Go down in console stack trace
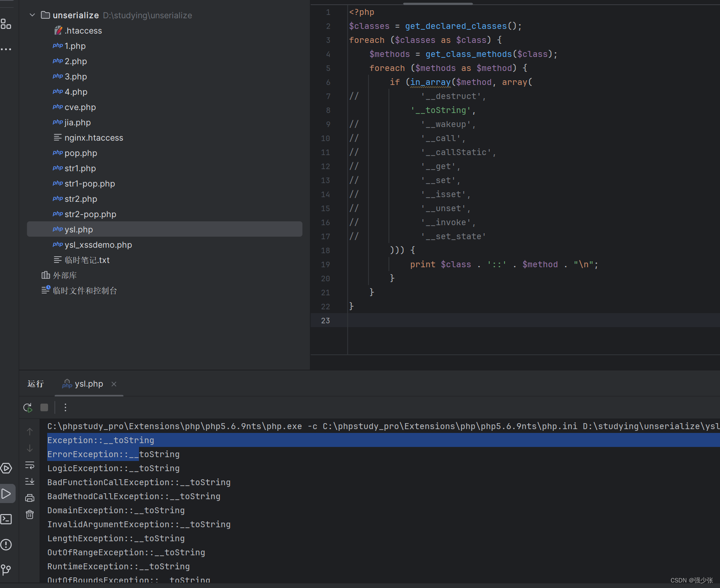The width and height of the screenshot is (720, 588). tap(30, 448)
